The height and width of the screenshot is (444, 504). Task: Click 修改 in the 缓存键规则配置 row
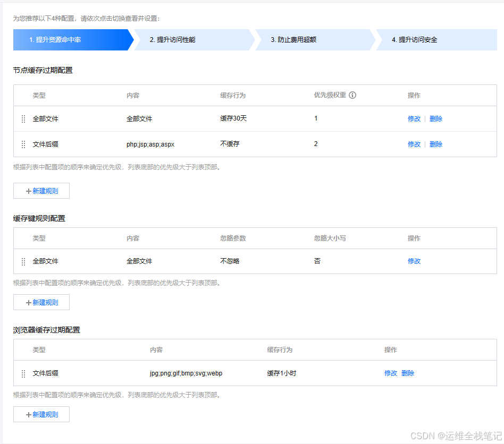click(414, 261)
